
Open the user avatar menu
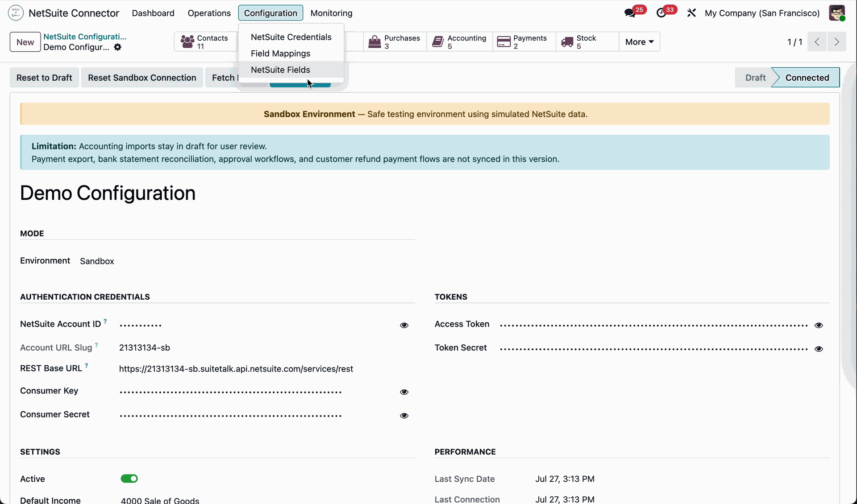pyautogui.click(x=837, y=13)
